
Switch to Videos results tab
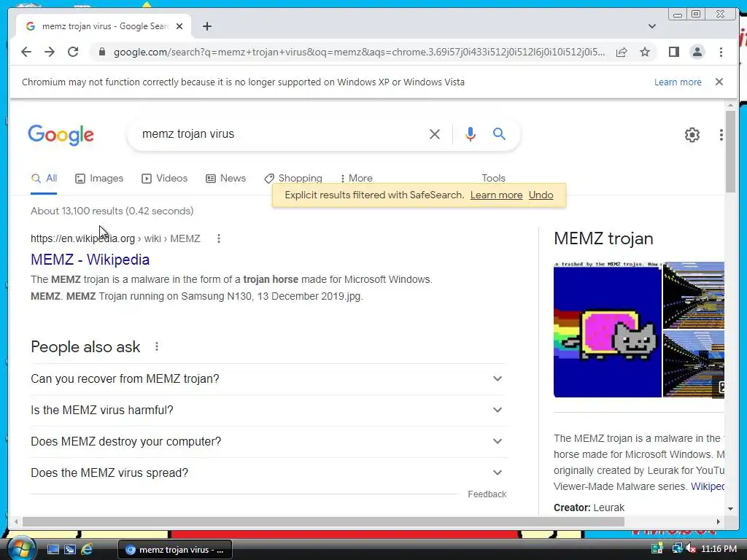164,179
